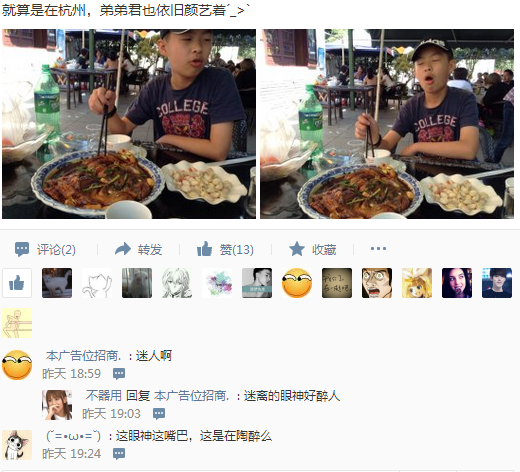Reply via bubble icon beside 昨天 19:03

pos(159,414)
